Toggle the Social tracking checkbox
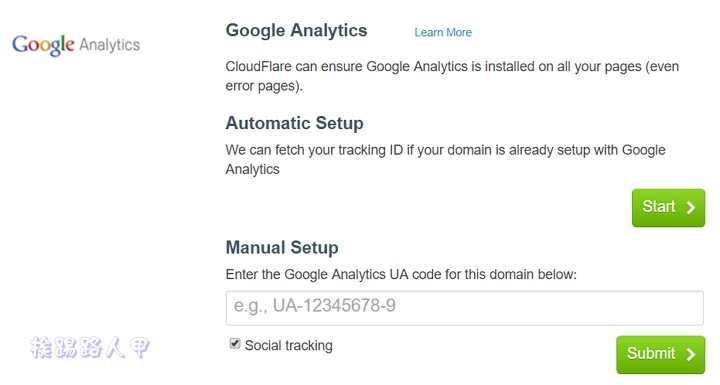The image size is (720, 385). point(235,344)
